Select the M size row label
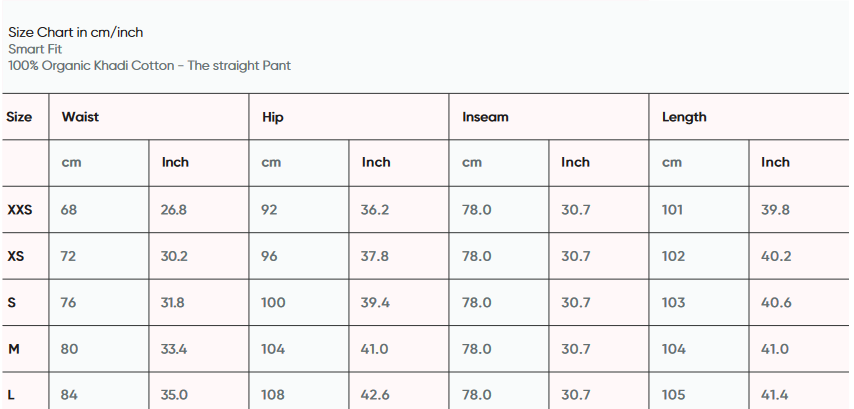The height and width of the screenshot is (409, 854). click(x=14, y=349)
